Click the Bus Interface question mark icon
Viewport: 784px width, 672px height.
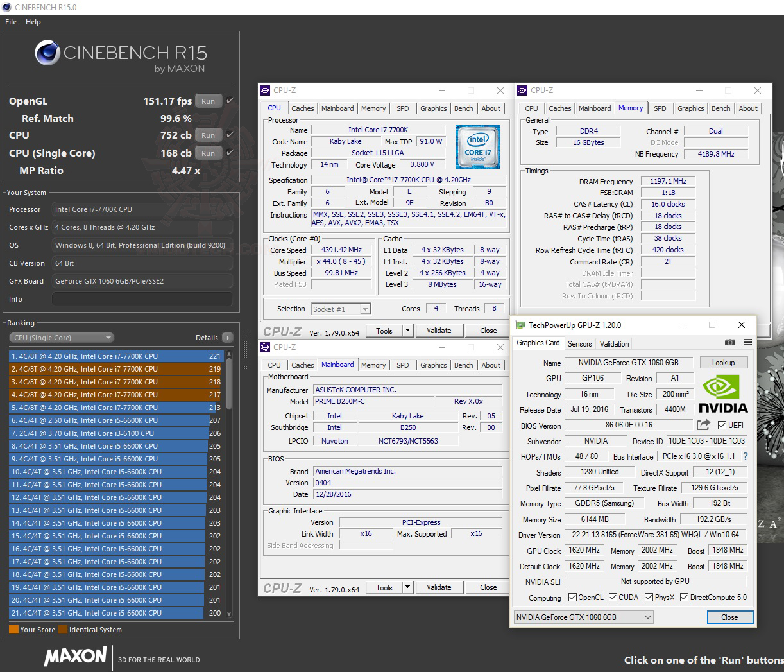coord(745,456)
